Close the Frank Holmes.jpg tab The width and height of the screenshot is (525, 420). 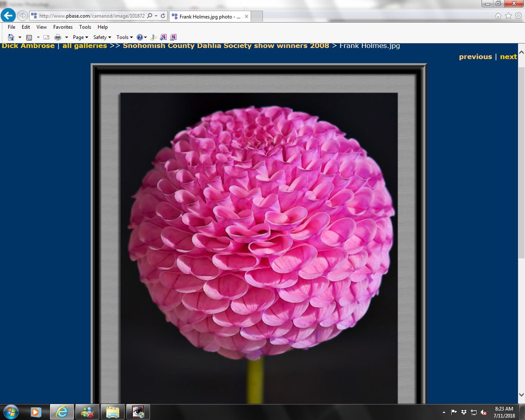point(247,16)
